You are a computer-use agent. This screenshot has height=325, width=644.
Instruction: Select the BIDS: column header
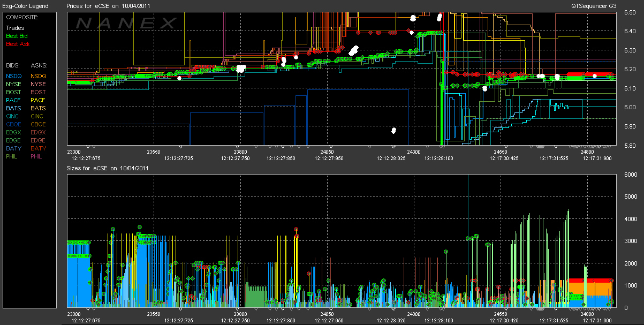coord(13,65)
